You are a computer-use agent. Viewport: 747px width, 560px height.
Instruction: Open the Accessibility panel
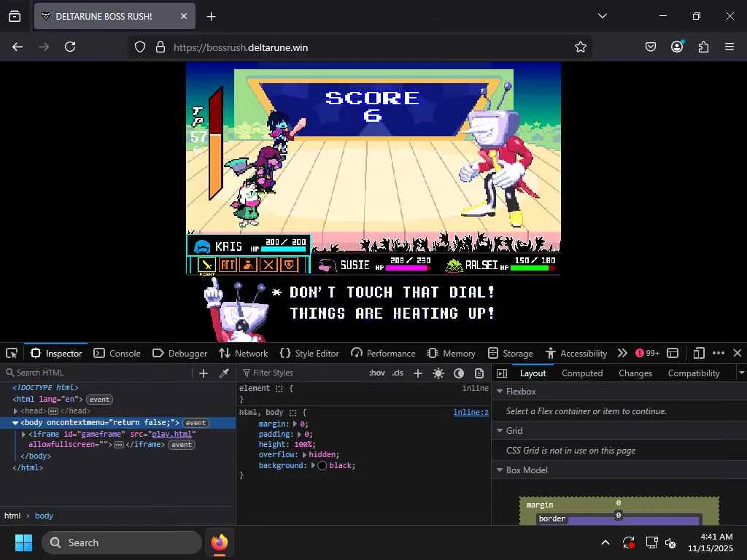[x=576, y=354]
